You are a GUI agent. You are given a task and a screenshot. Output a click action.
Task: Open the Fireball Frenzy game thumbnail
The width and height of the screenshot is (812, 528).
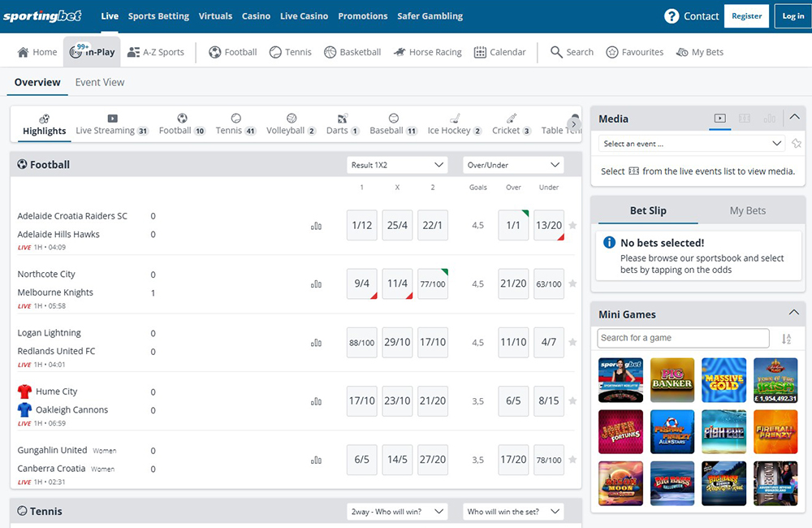pos(775,431)
